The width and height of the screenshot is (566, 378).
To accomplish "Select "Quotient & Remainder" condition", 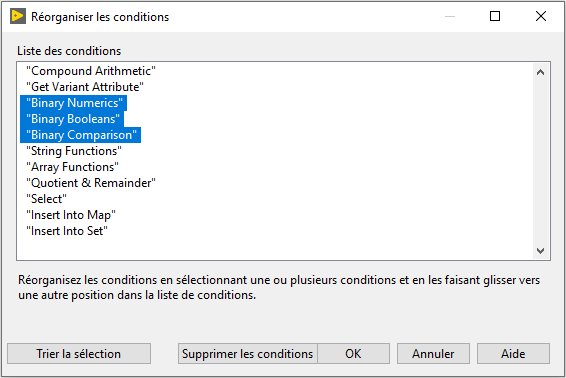I will (x=91, y=183).
